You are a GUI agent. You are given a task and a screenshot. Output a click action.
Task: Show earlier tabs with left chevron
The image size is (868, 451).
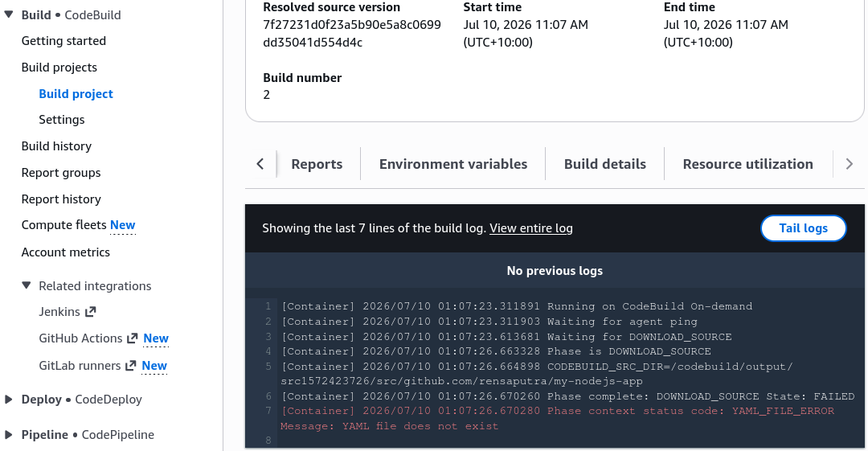(260, 164)
